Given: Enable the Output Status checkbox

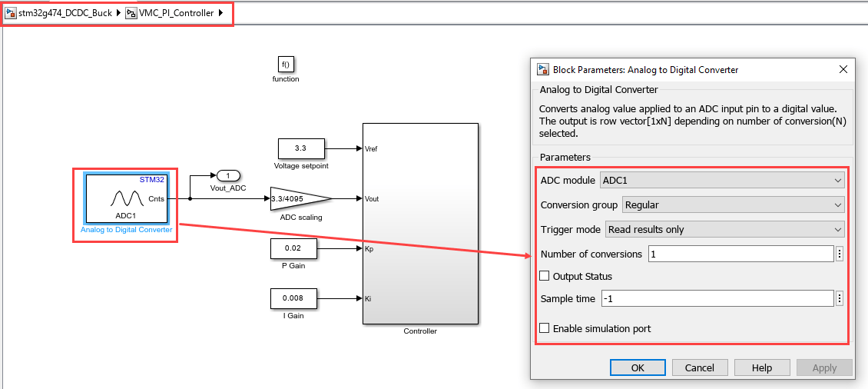Looking at the screenshot, I should 545,276.
